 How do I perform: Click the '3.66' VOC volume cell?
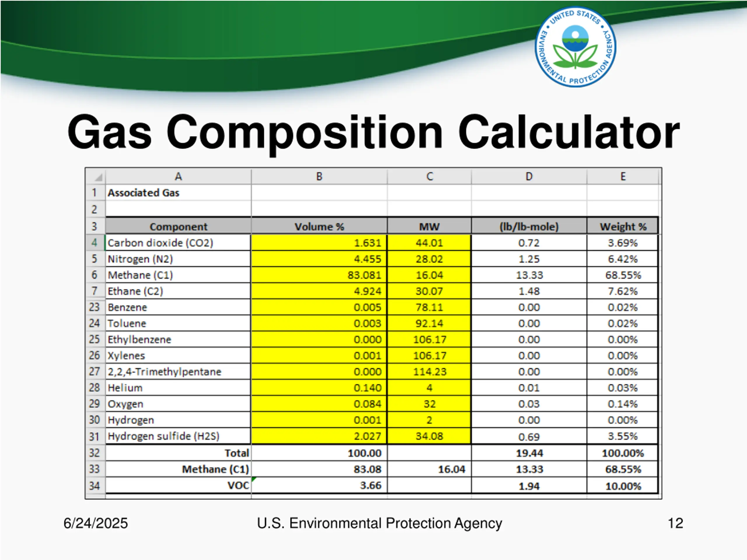click(319, 486)
